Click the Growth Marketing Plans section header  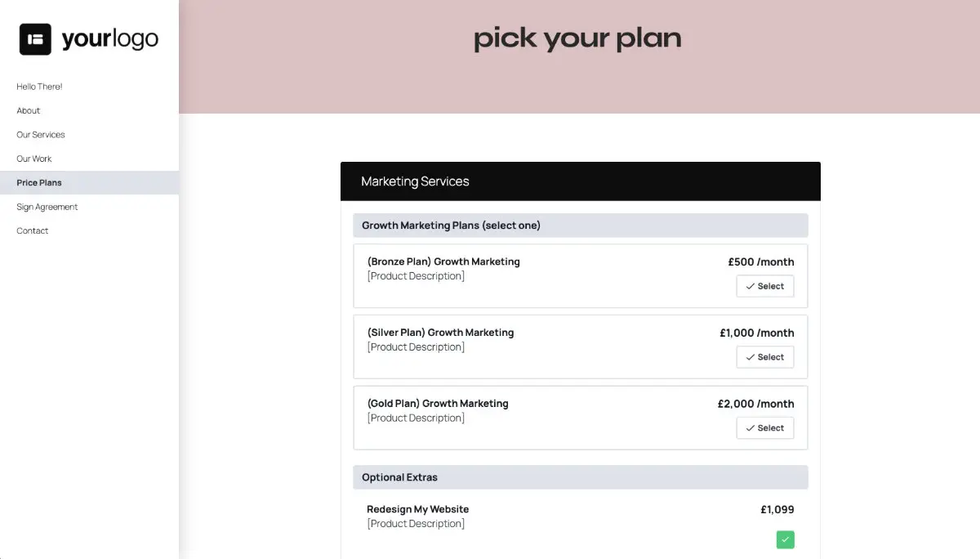tap(450, 225)
